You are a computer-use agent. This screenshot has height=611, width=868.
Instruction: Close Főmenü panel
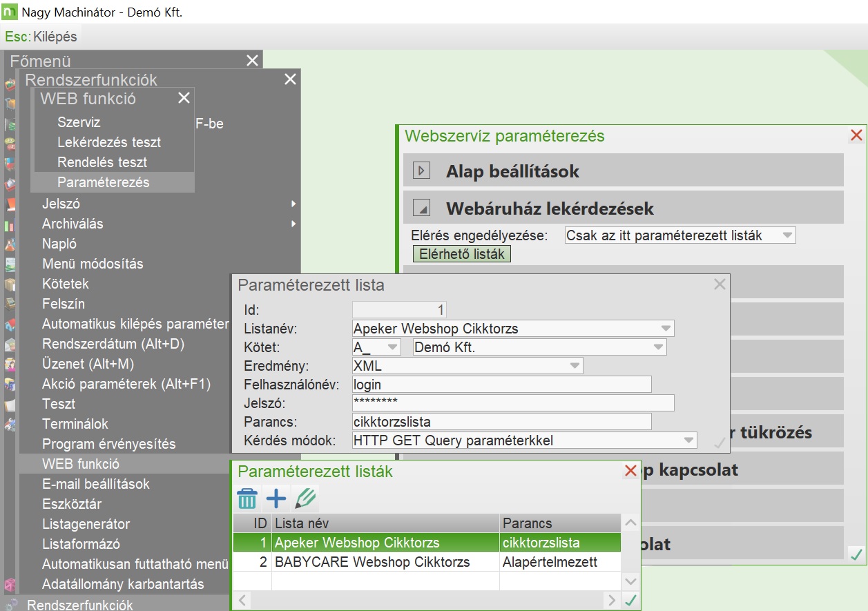coord(253,61)
